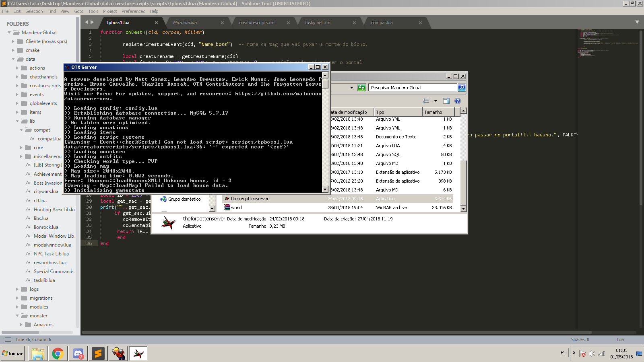
Task: Expand the logs folder
Action: point(17,289)
